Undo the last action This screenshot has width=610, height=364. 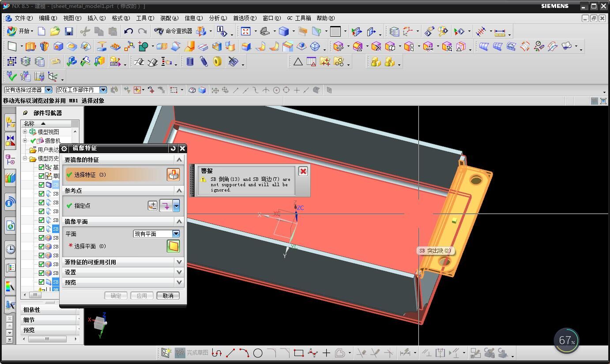click(128, 31)
